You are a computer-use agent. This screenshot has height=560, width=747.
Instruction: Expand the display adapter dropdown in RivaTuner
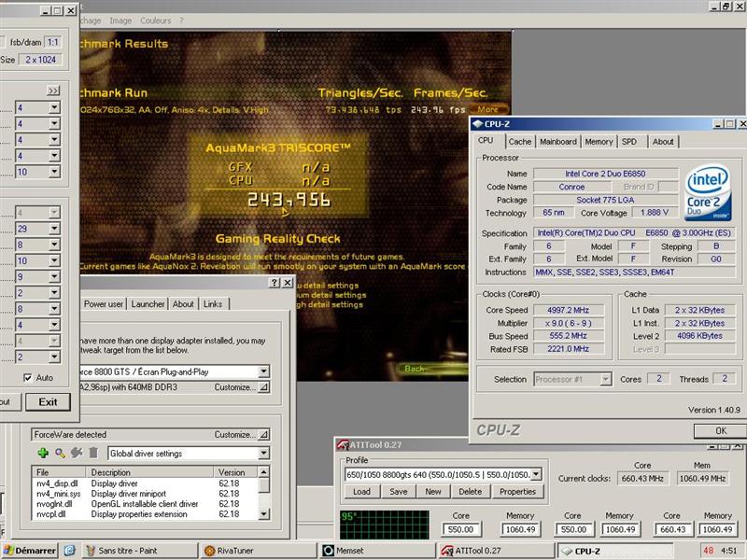click(263, 371)
